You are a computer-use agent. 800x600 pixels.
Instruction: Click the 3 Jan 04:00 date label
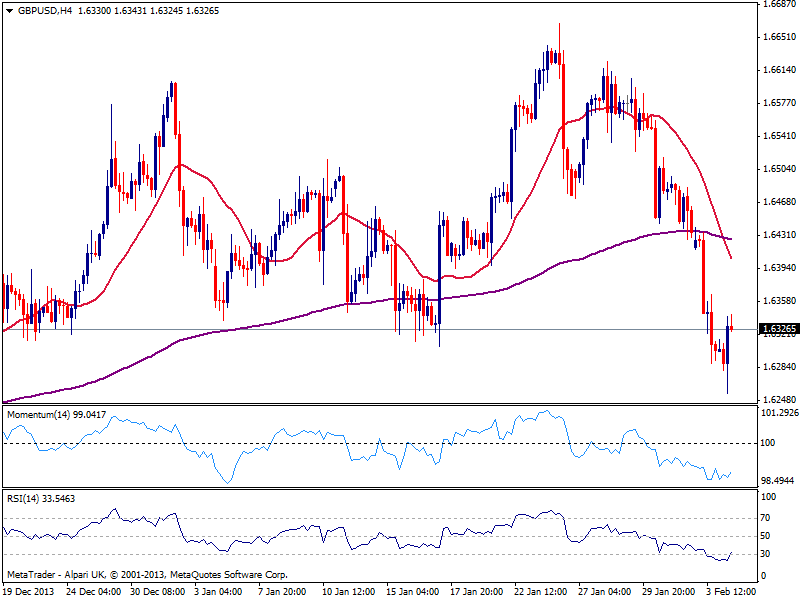[x=218, y=592]
